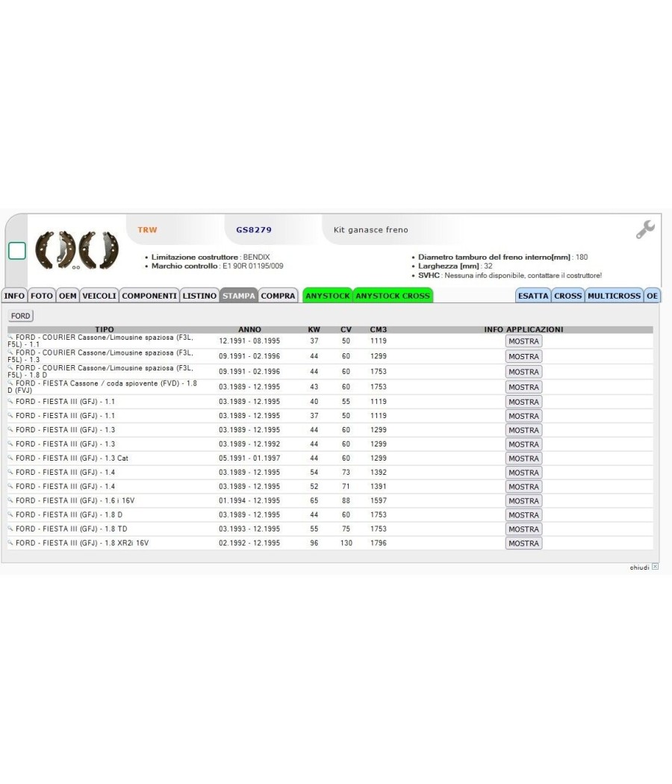Click the ANYSTOCK CROSS tab
Image resolution: width=672 pixels, height=784 pixels.
393,296
